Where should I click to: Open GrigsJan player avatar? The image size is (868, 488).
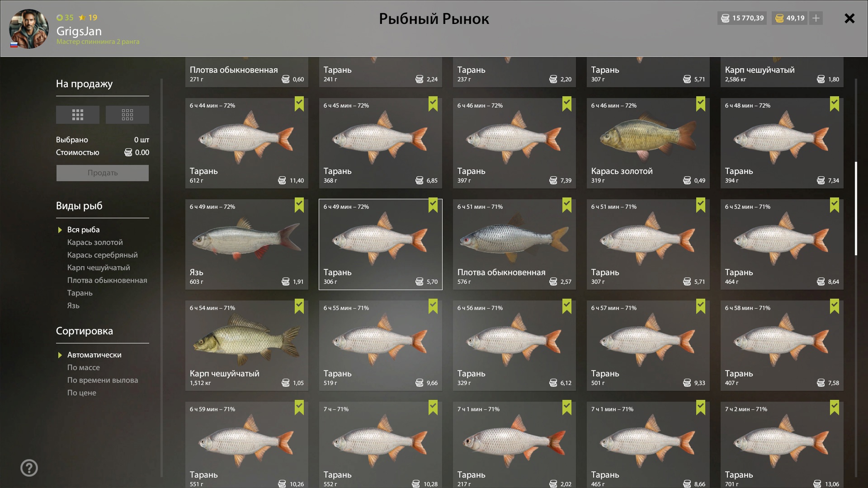(29, 29)
